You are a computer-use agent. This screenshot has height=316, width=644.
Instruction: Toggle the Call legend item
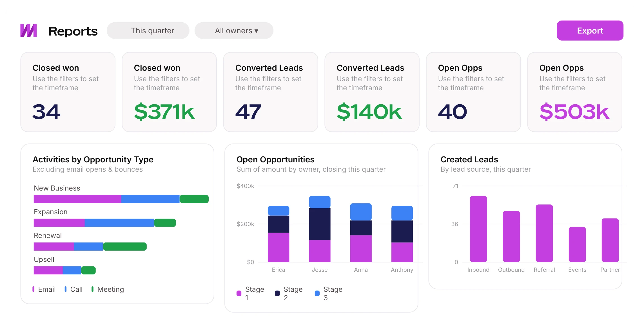73,289
